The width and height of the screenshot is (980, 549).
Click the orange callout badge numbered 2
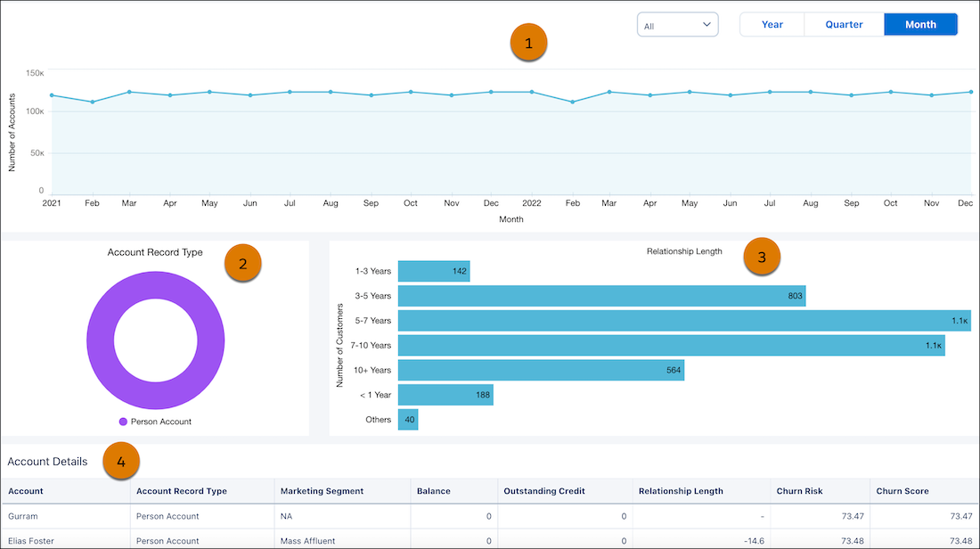point(242,263)
